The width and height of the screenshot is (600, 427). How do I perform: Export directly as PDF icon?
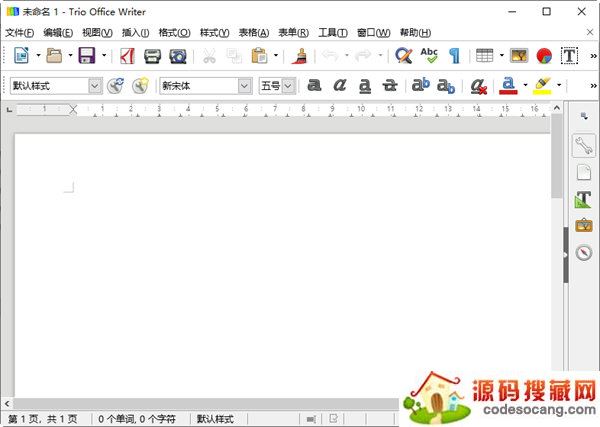coord(127,56)
